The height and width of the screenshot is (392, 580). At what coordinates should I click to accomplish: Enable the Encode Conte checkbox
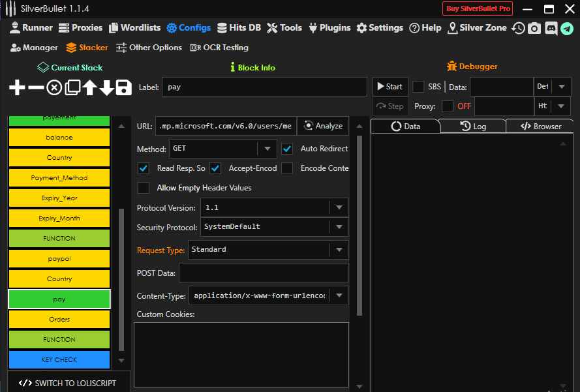pyautogui.click(x=287, y=169)
